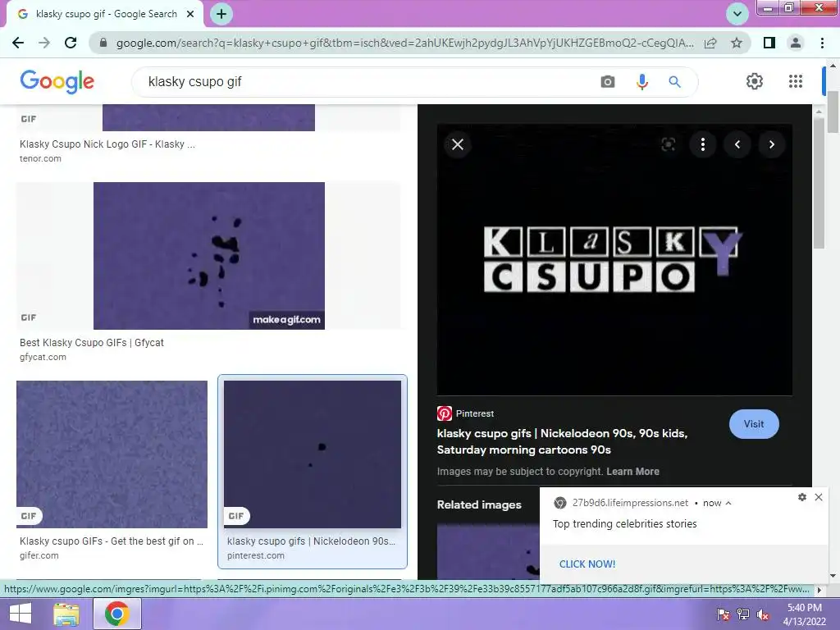Reload the current page

click(71, 43)
